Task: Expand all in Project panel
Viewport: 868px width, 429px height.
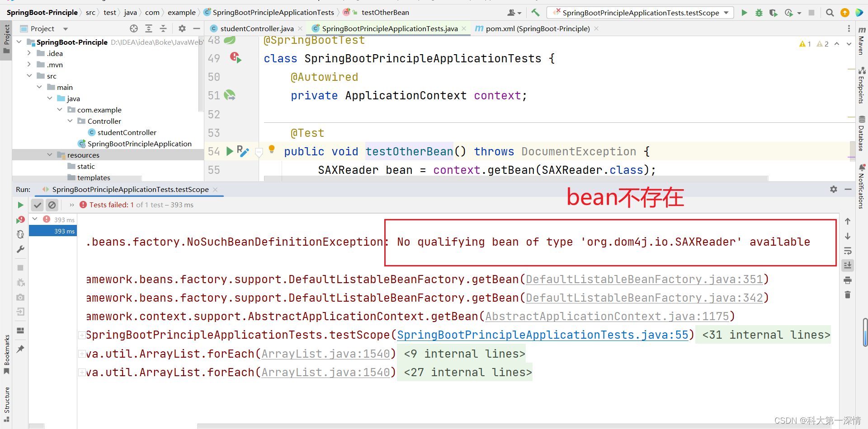Action: 149,28
